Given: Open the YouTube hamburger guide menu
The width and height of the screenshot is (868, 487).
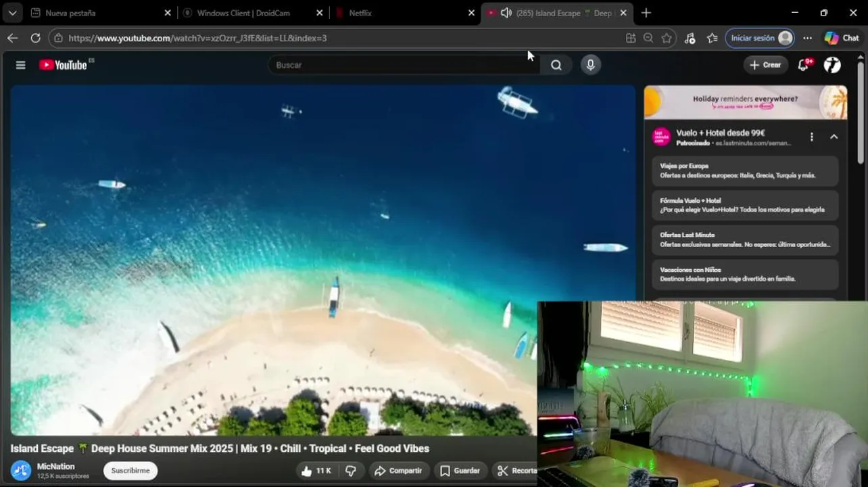Looking at the screenshot, I should coord(21,65).
